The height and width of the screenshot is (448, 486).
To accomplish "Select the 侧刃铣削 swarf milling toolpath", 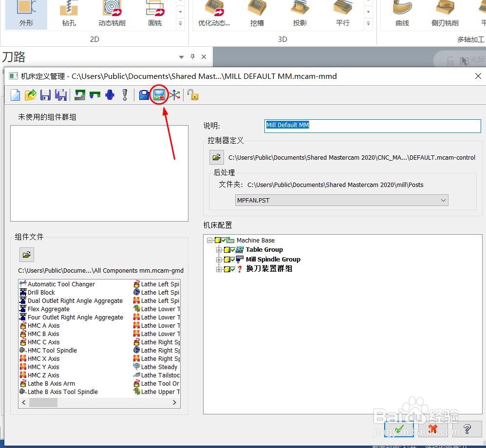I will [445, 15].
